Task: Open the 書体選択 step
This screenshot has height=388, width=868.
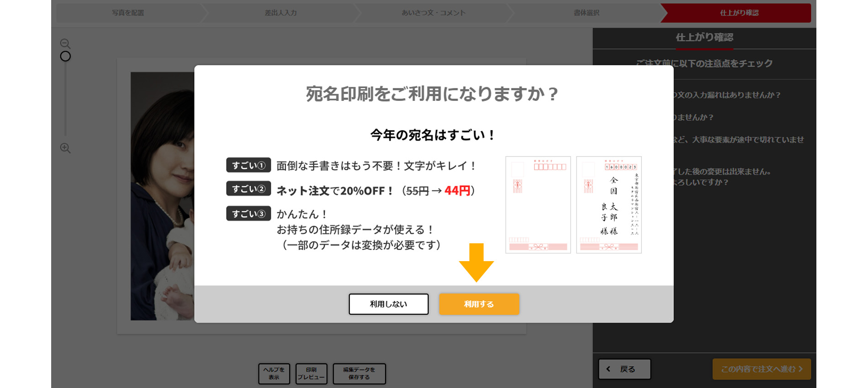Action: click(586, 13)
